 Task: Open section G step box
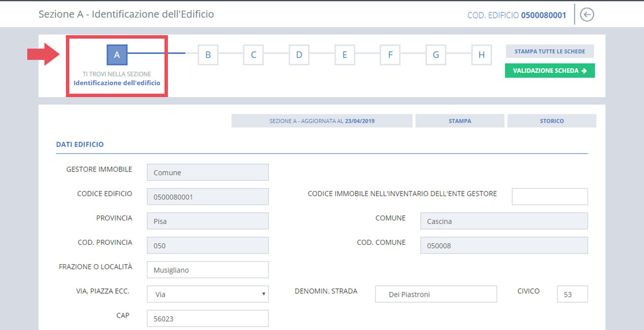coord(435,55)
